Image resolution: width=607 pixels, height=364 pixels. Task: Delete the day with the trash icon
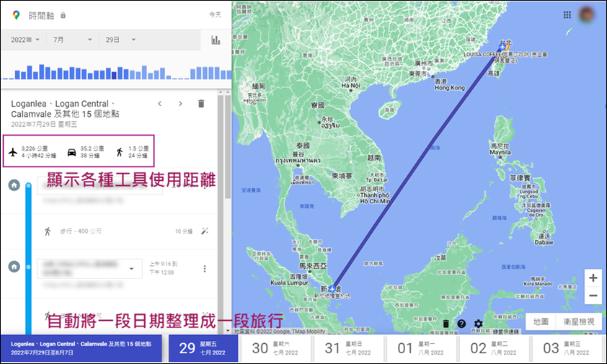[201, 104]
